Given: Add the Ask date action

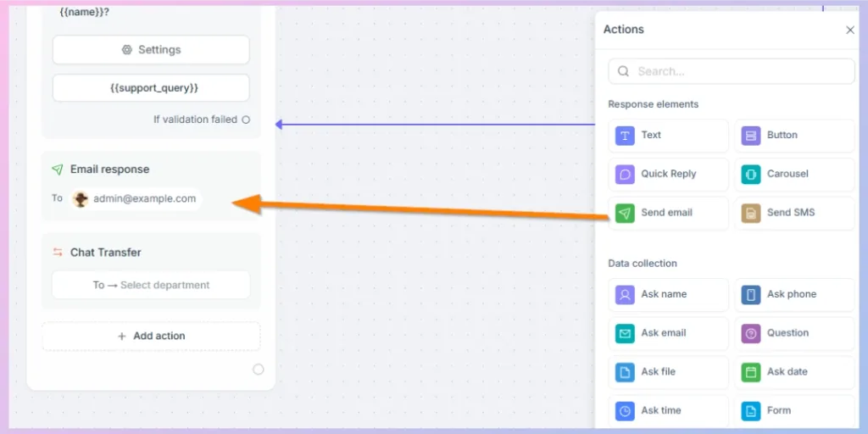Looking at the screenshot, I should [x=794, y=372].
